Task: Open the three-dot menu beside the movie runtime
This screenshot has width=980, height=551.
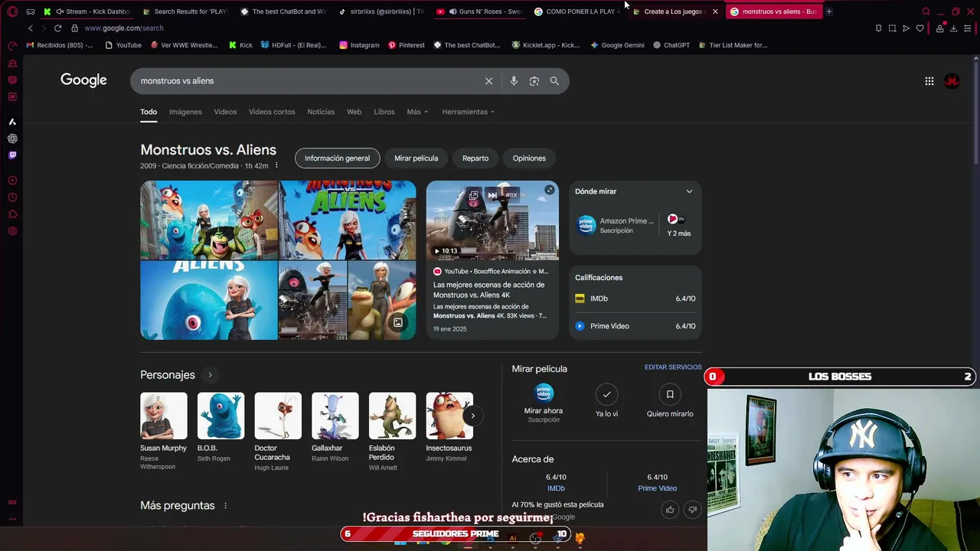Action: tap(276, 166)
